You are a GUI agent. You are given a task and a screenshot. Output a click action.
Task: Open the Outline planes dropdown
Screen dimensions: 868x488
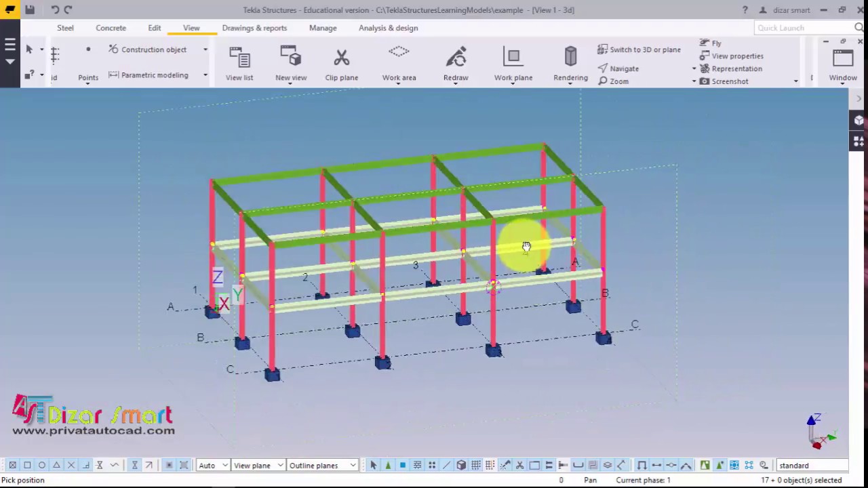[x=322, y=465]
